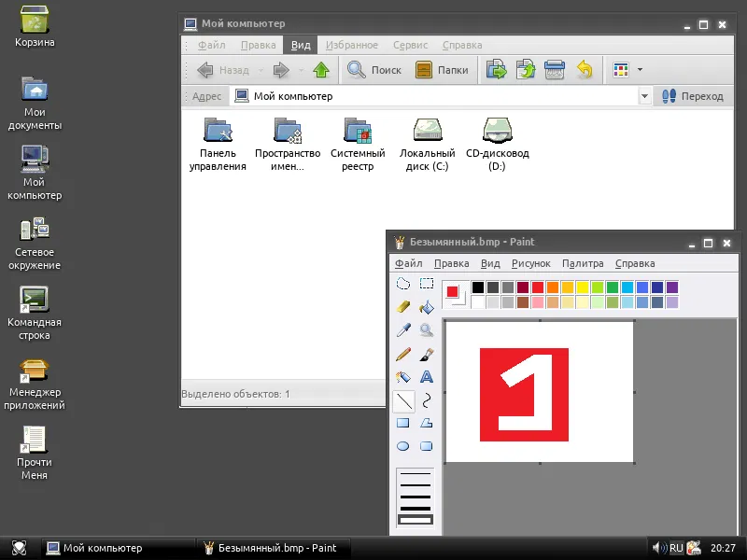Select Пространство имен item

pos(288,145)
